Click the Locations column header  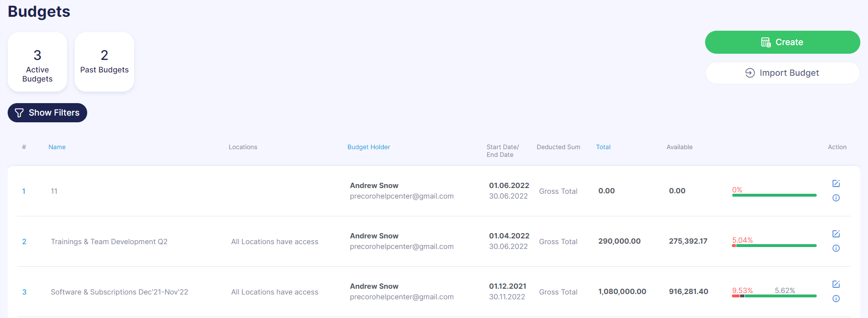(x=243, y=147)
